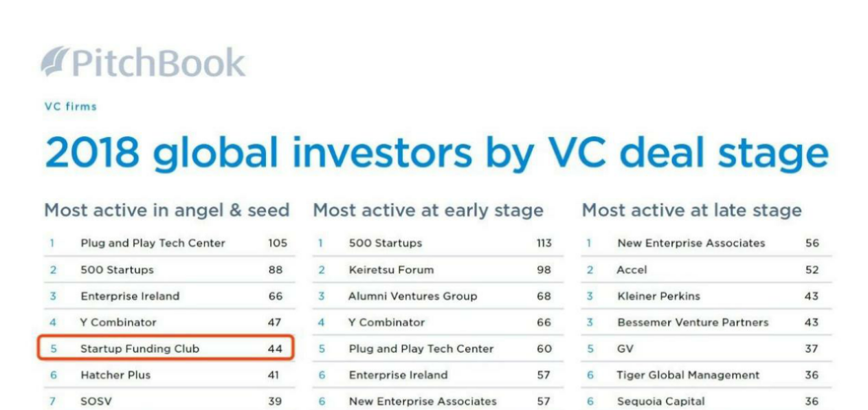Click the Kleiner Perkins row
This screenshot has width=868, height=410.
pyautogui.click(x=658, y=296)
